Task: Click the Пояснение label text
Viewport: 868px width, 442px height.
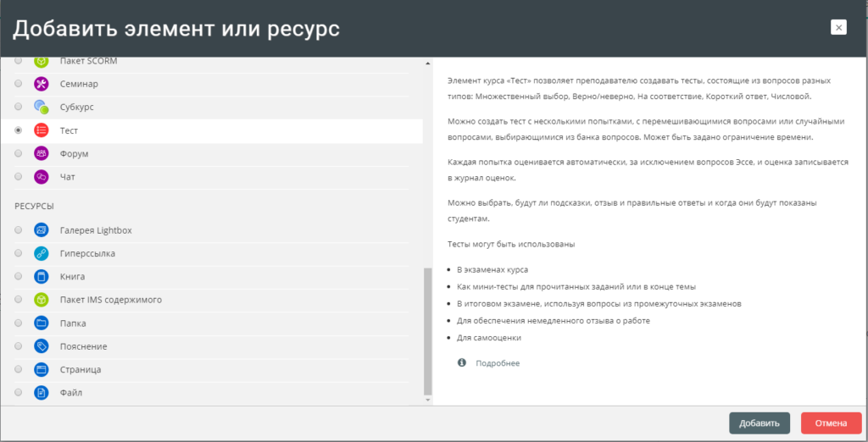Action: 84,346
